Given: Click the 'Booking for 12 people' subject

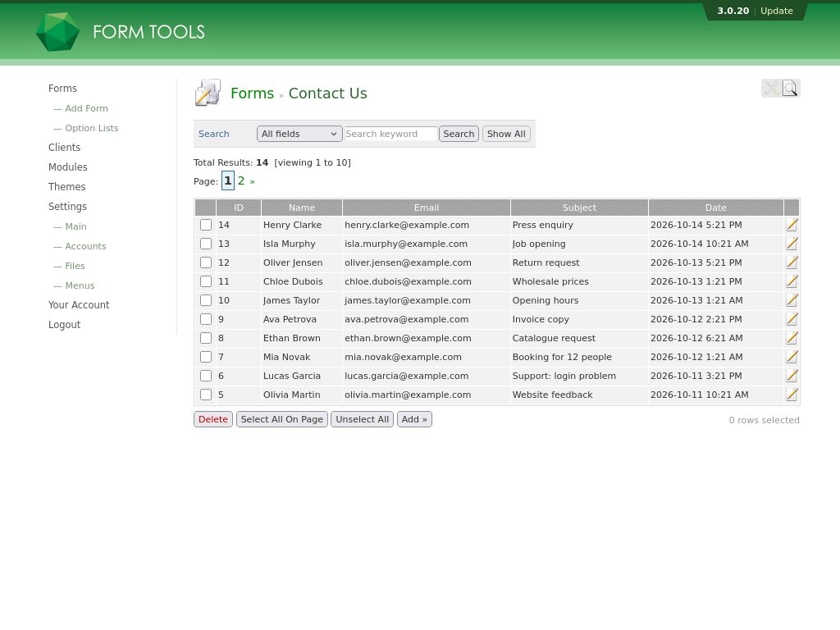Looking at the screenshot, I should point(562,357).
